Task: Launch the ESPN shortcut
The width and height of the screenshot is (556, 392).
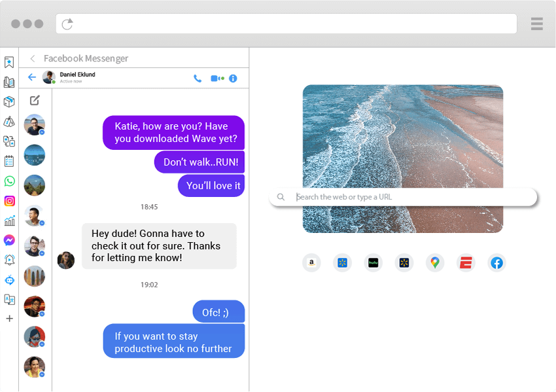Action: pyautogui.click(x=465, y=262)
